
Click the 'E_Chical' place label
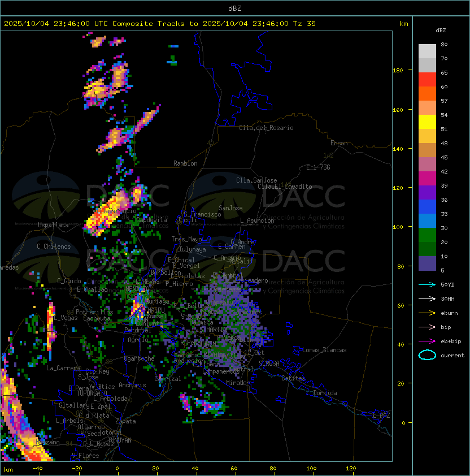[181, 260]
